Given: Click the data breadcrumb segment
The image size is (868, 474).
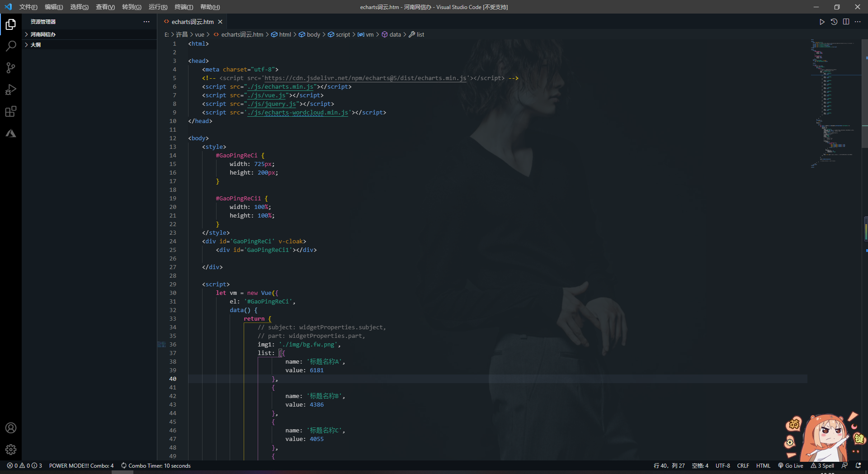Looking at the screenshot, I should click(x=391, y=34).
